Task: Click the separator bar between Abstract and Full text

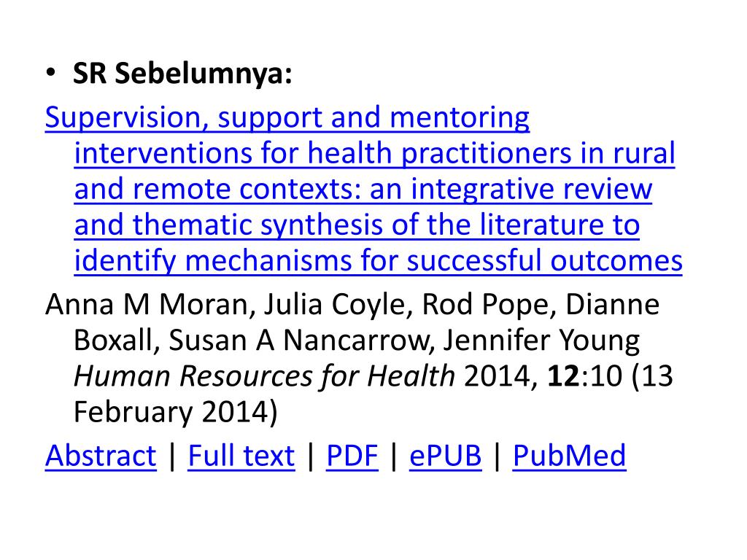Action: [172, 456]
